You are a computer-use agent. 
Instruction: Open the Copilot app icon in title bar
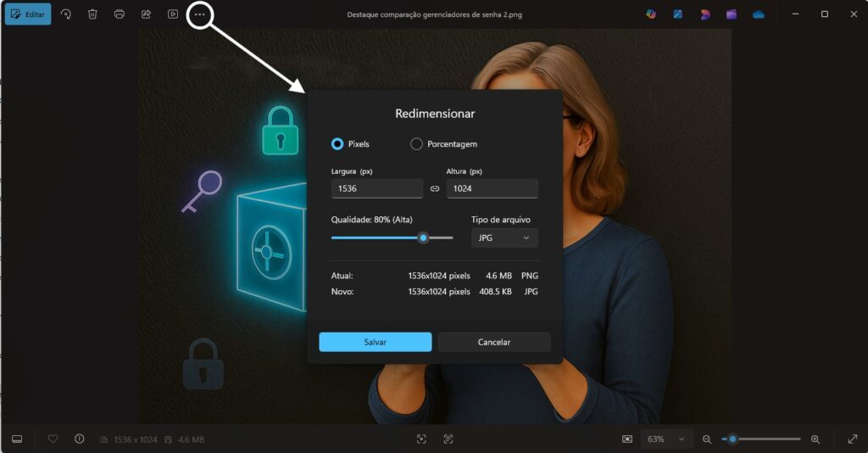pos(651,14)
